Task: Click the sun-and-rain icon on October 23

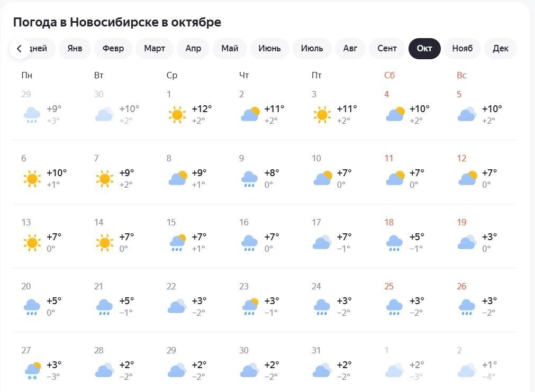Action: pyautogui.click(x=249, y=307)
